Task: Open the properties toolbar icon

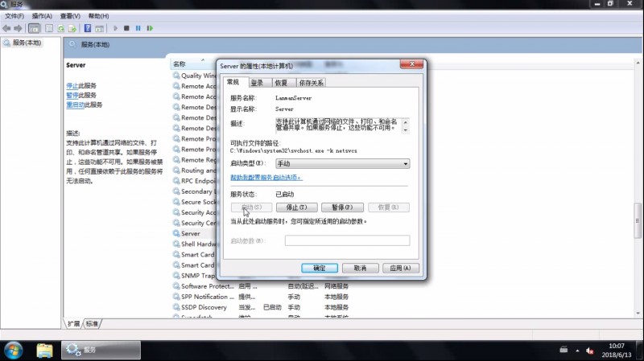Action: pyautogui.click(x=49, y=28)
